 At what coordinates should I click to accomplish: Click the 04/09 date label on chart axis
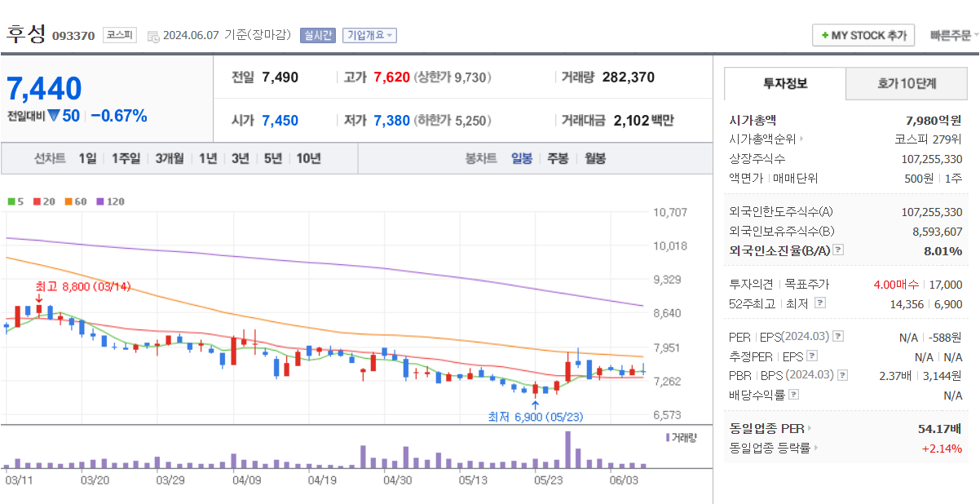246,480
